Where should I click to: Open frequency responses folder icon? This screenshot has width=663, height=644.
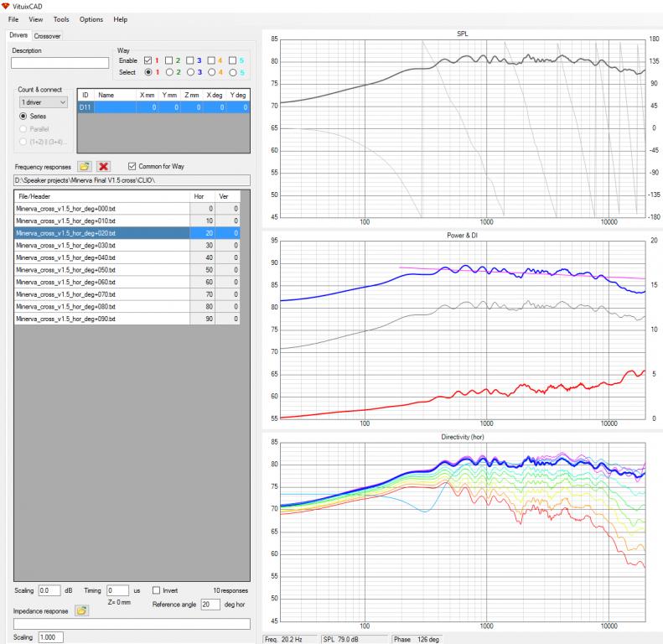click(84, 166)
